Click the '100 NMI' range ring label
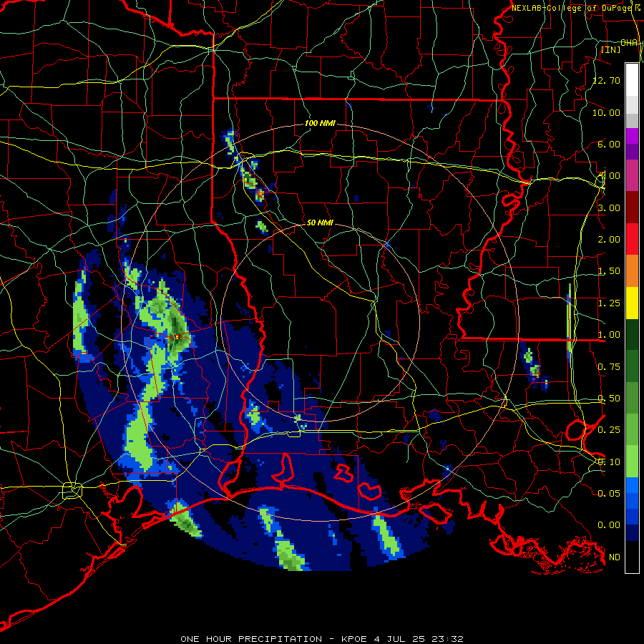 click(x=320, y=123)
